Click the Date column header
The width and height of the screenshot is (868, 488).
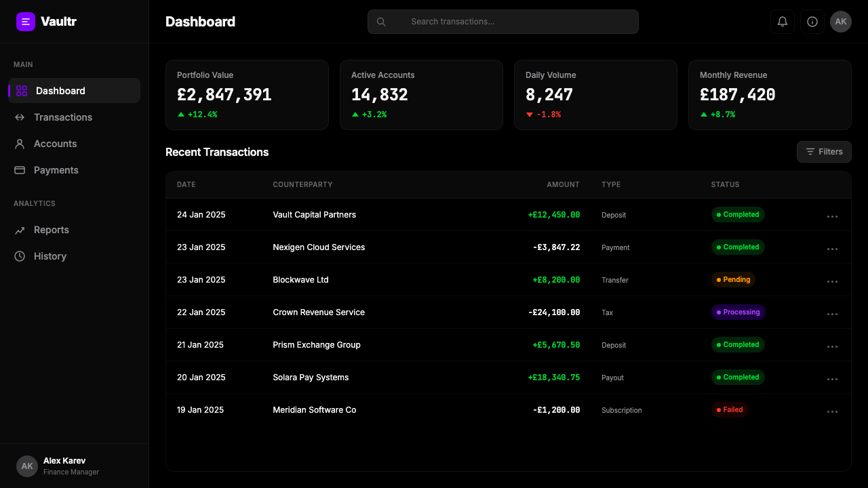(186, 184)
